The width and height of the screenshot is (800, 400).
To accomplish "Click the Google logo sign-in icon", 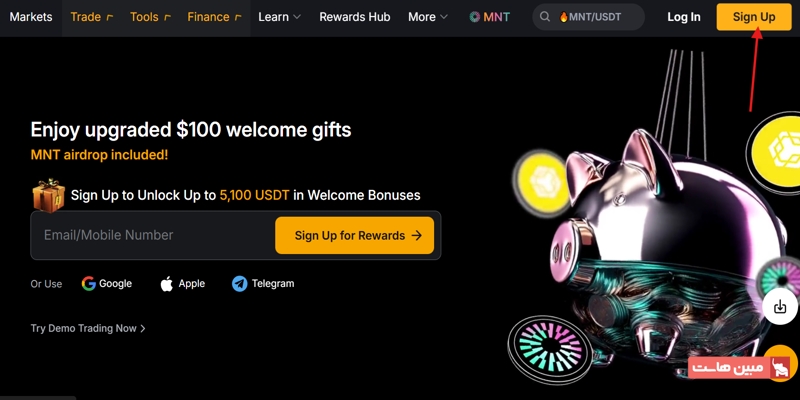I will coord(89,284).
